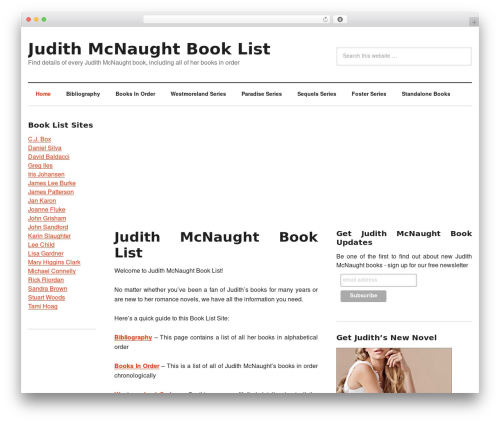
Task: Open the Iris Johansen link
Action: pos(46,174)
